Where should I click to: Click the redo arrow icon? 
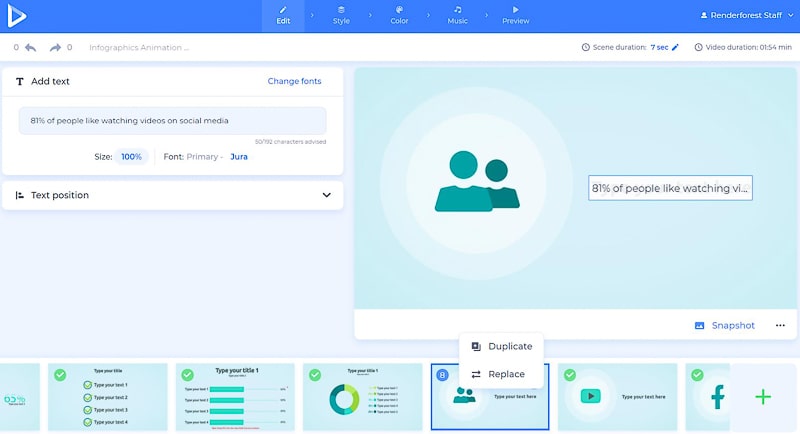55,47
